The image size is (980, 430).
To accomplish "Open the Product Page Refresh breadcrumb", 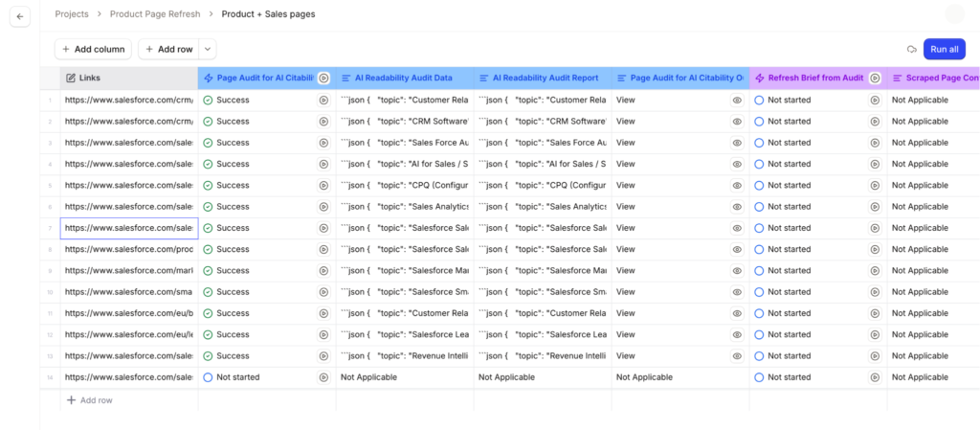I will pos(155,13).
